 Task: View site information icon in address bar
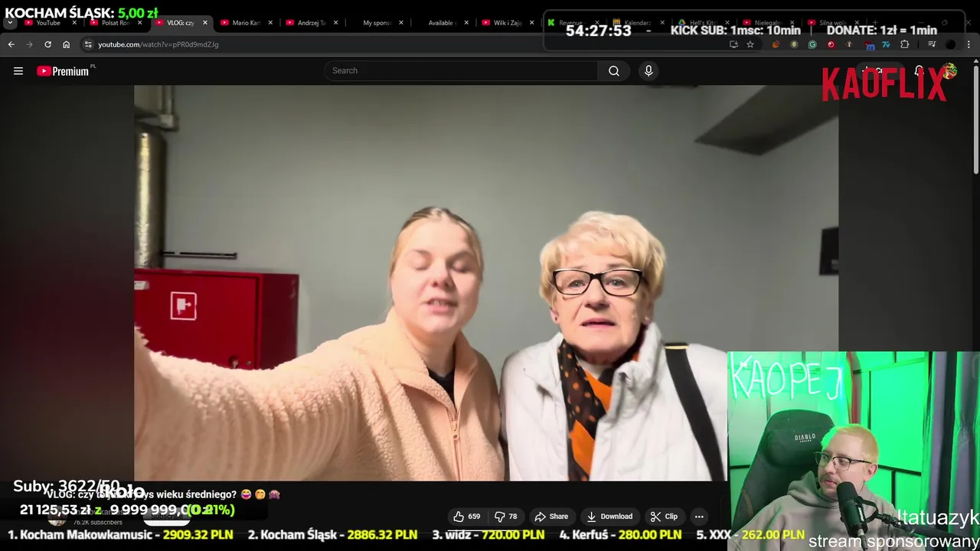[88, 44]
